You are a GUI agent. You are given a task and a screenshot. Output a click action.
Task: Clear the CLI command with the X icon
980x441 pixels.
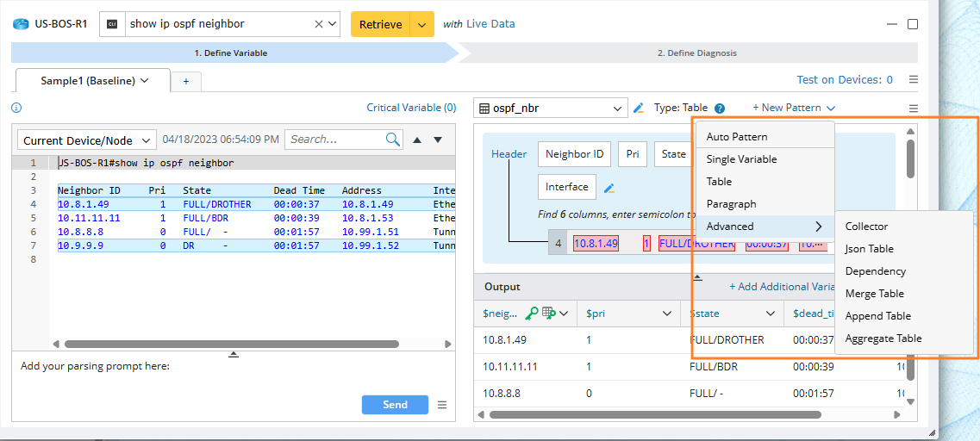[319, 24]
